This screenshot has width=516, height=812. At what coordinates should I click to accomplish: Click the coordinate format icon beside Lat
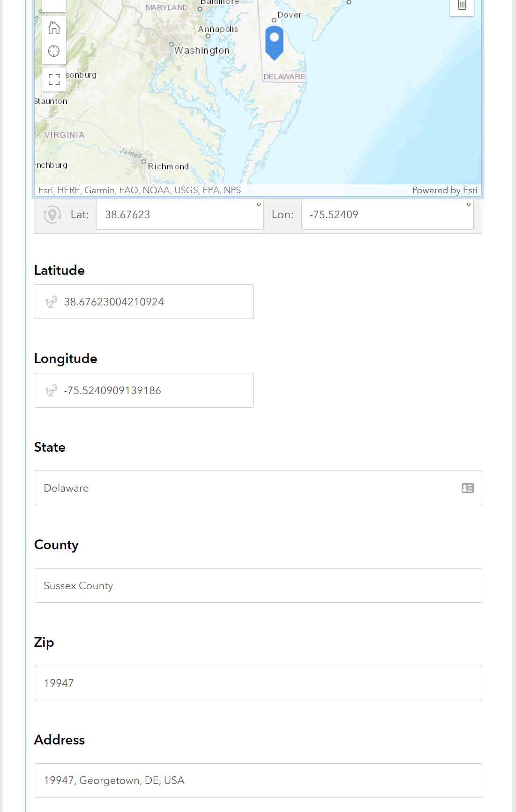[x=52, y=215]
